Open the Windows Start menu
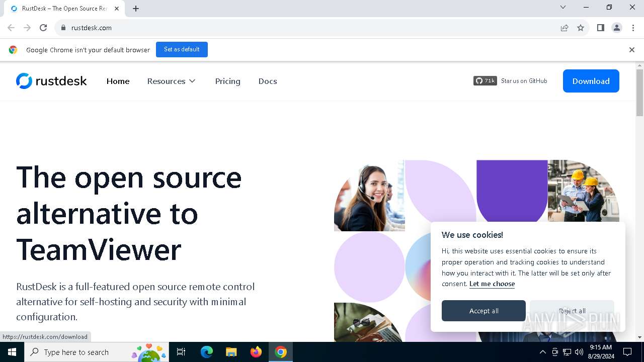644x362 pixels. click(12, 352)
